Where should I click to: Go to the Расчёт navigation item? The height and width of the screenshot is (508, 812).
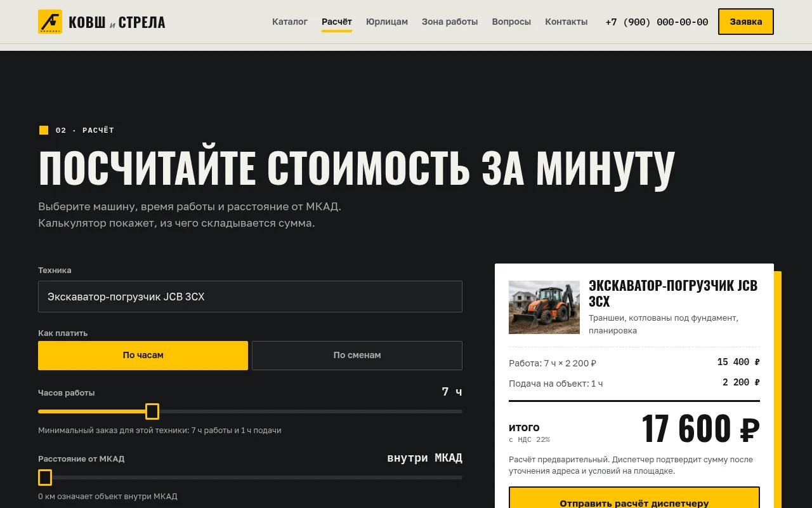pos(337,22)
